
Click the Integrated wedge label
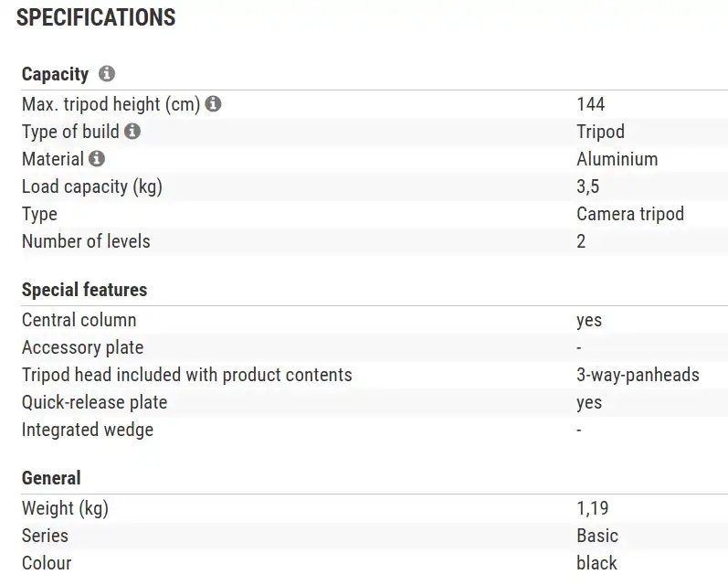pyautogui.click(x=88, y=430)
